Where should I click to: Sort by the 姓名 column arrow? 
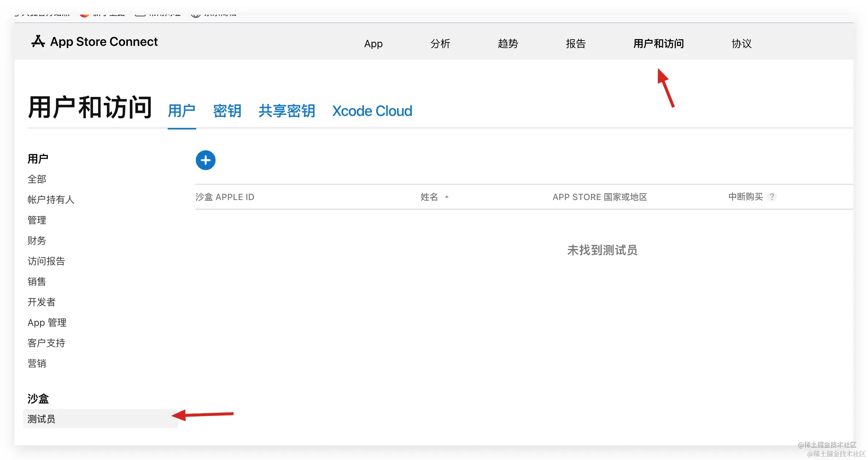tap(446, 197)
